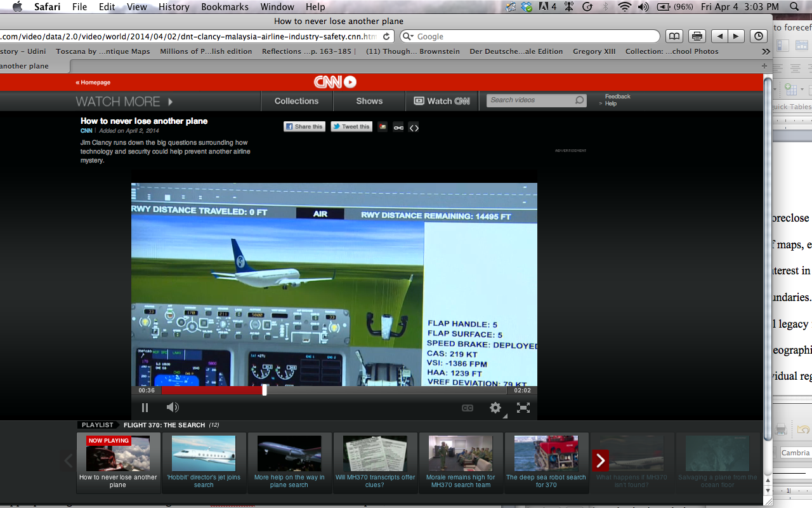The height and width of the screenshot is (508, 812).
Task: Click the magnifier icon in the Search videos box
Action: point(579,100)
